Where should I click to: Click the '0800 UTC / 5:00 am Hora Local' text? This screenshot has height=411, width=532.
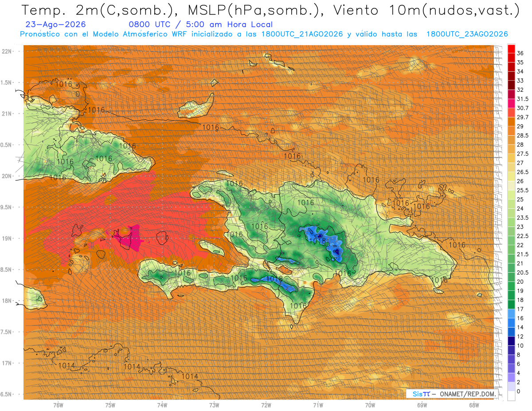pyautogui.click(x=201, y=25)
